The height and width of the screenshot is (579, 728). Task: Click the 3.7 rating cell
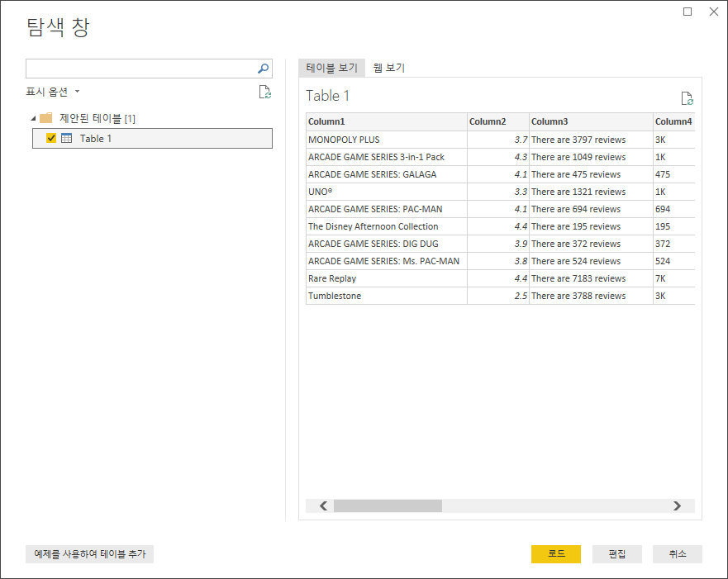point(498,140)
